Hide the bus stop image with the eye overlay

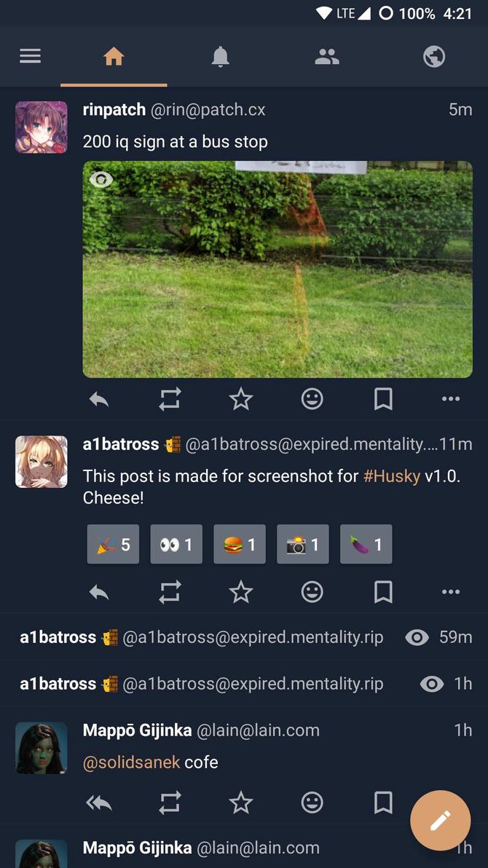(x=102, y=179)
